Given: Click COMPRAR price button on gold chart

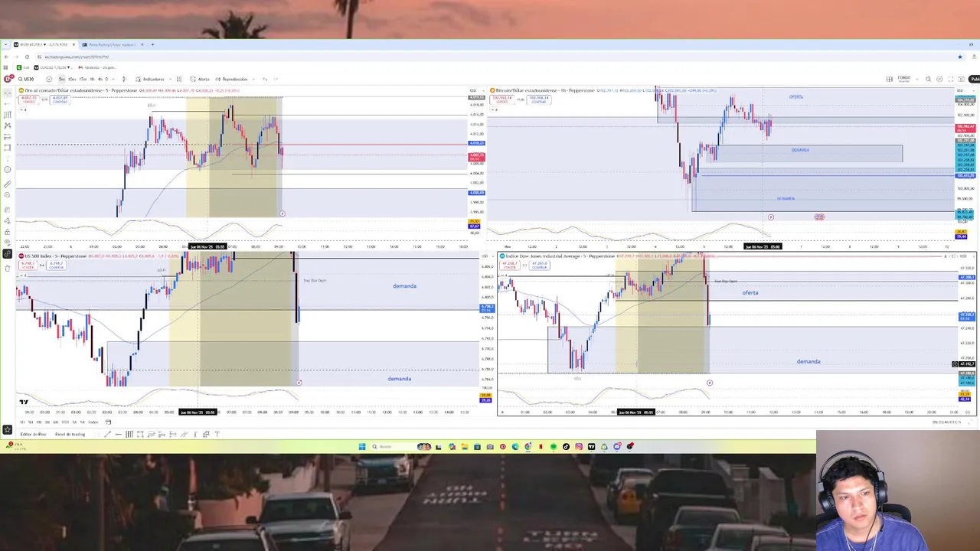Looking at the screenshot, I should [60, 99].
